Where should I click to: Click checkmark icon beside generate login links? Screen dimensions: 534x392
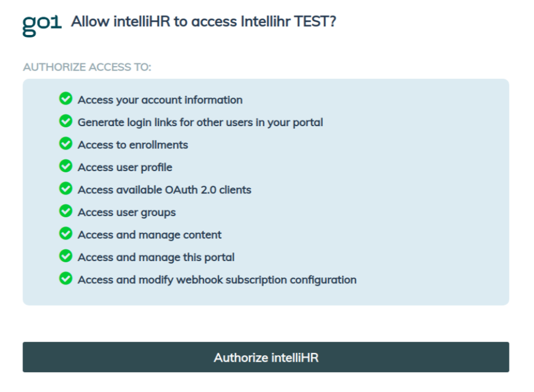(66, 122)
